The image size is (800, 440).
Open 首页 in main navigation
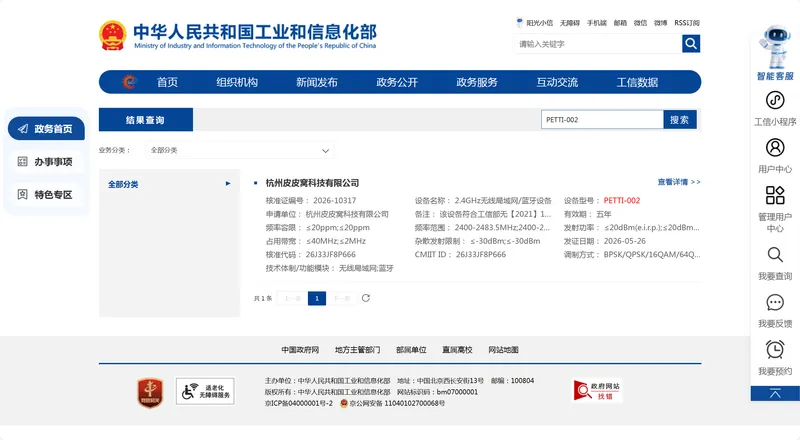pyautogui.click(x=167, y=82)
